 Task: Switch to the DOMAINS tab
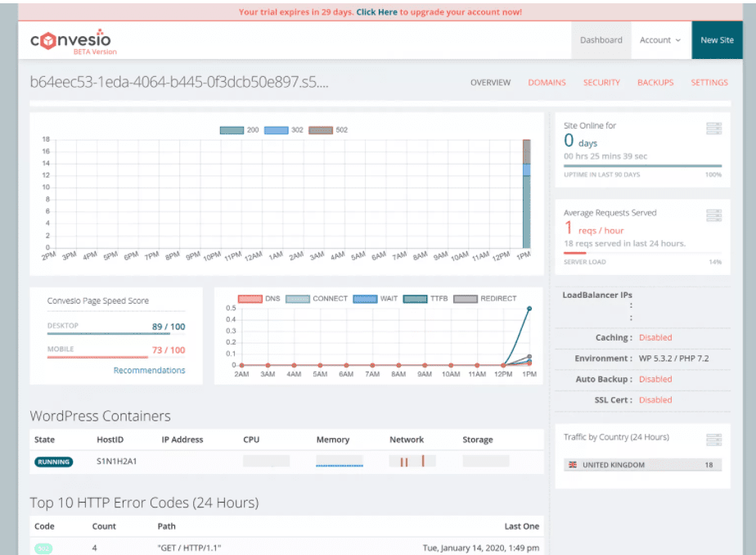(x=547, y=83)
